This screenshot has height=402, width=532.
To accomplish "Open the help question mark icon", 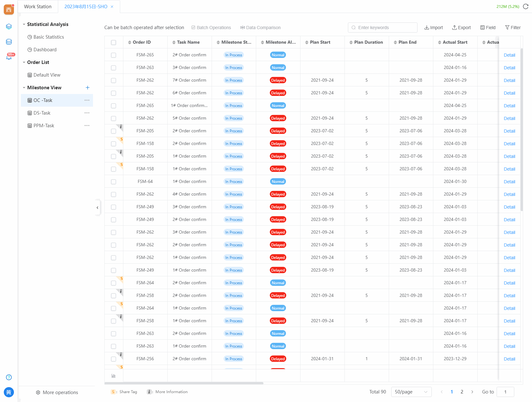I will (x=9, y=377).
